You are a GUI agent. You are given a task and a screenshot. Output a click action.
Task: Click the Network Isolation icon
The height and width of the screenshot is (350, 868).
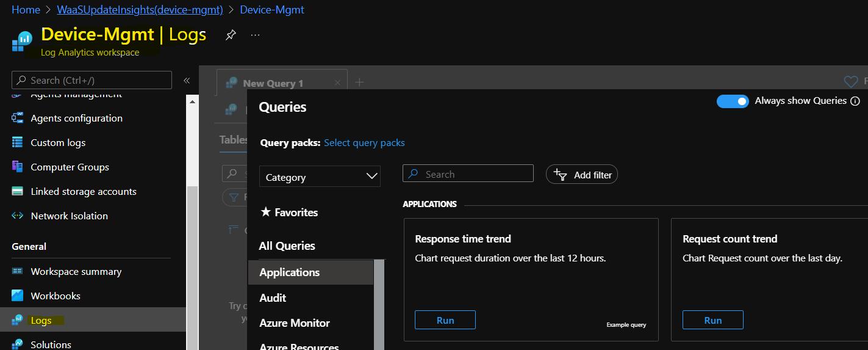tap(18, 216)
